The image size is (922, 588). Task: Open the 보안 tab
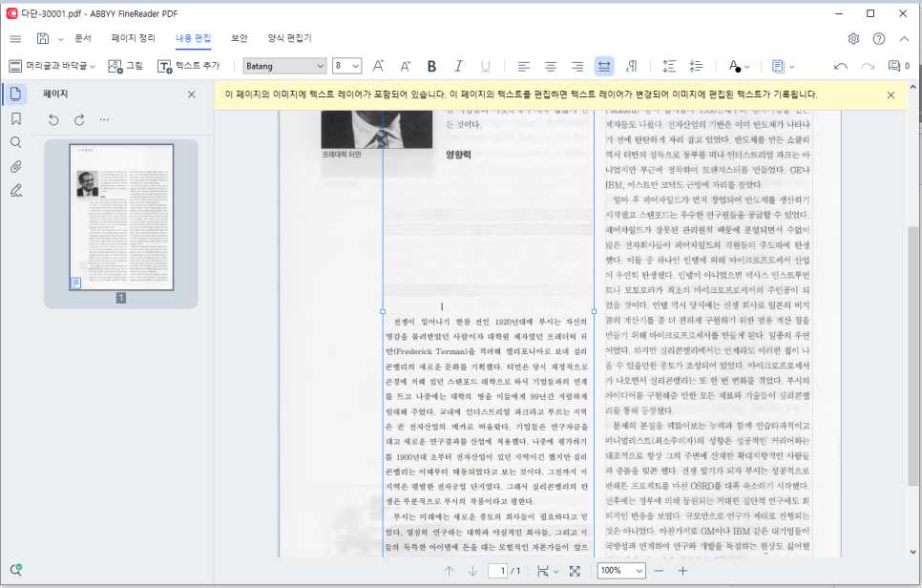[240, 38]
